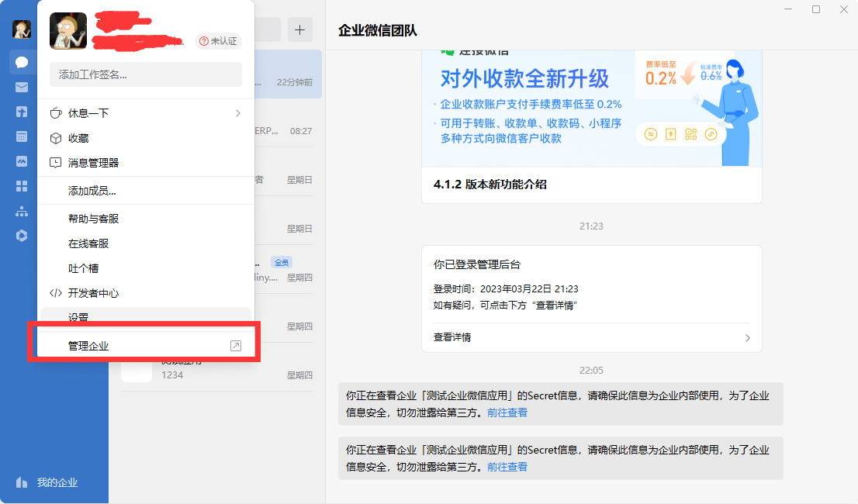
Task: Click first 前往查看 link in Secret message
Action: [x=507, y=413]
